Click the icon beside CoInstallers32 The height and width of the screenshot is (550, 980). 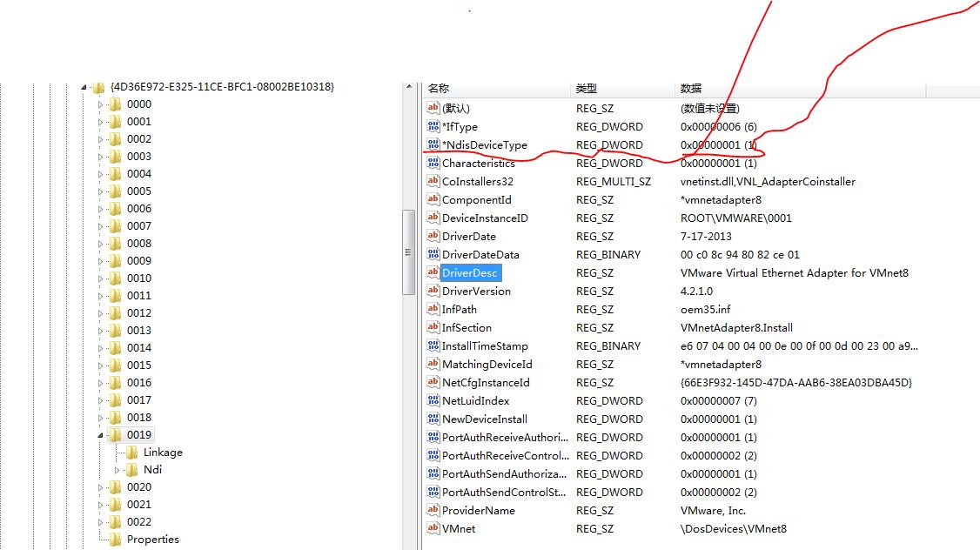click(x=433, y=181)
